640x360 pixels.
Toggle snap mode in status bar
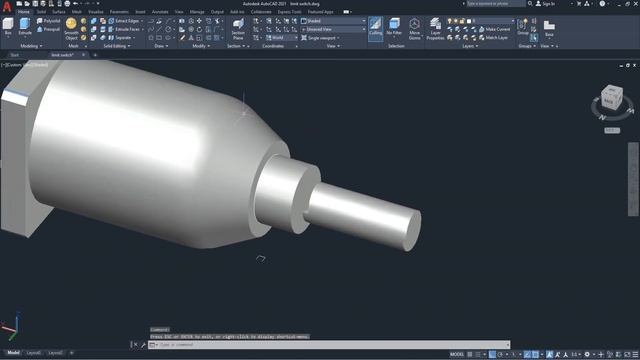[478, 354]
